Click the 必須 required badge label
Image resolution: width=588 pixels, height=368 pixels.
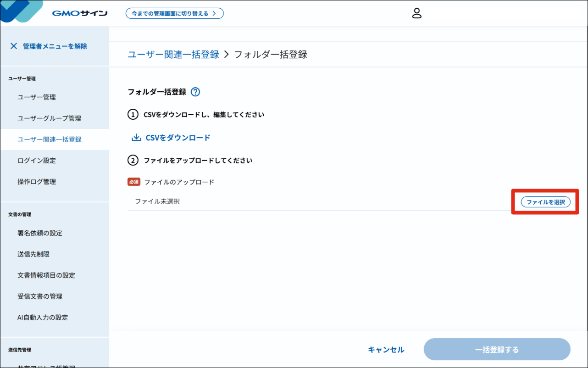point(133,182)
